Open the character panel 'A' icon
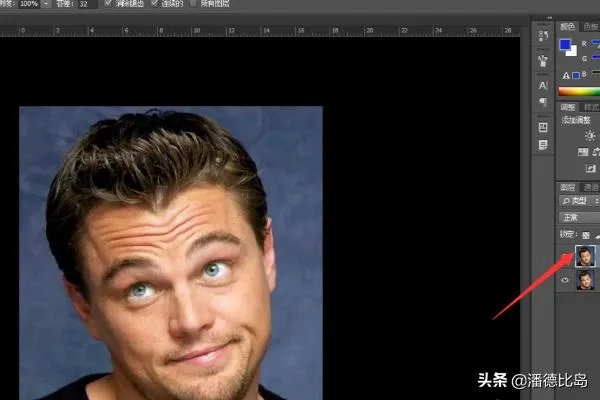600x400 pixels. click(543, 85)
